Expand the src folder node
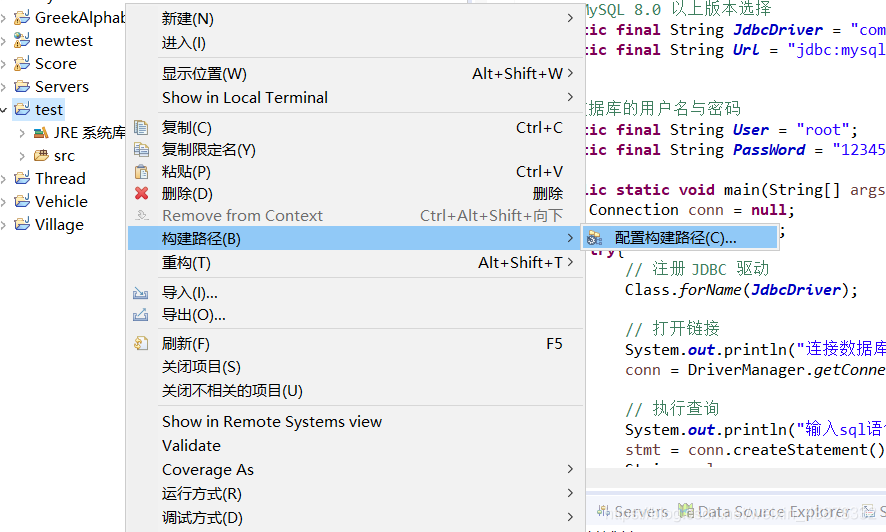The width and height of the screenshot is (886, 532). coord(22,156)
